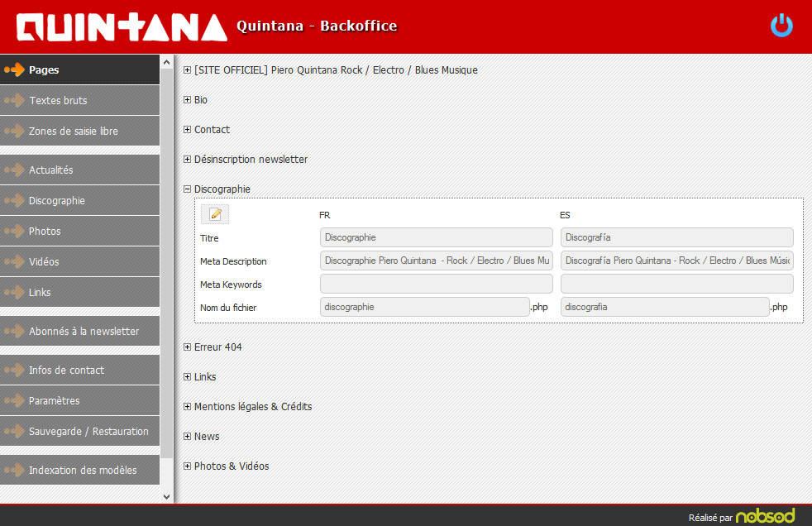The height and width of the screenshot is (526, 812).
Task: Click the blue power logout icon
Action: 781,26
